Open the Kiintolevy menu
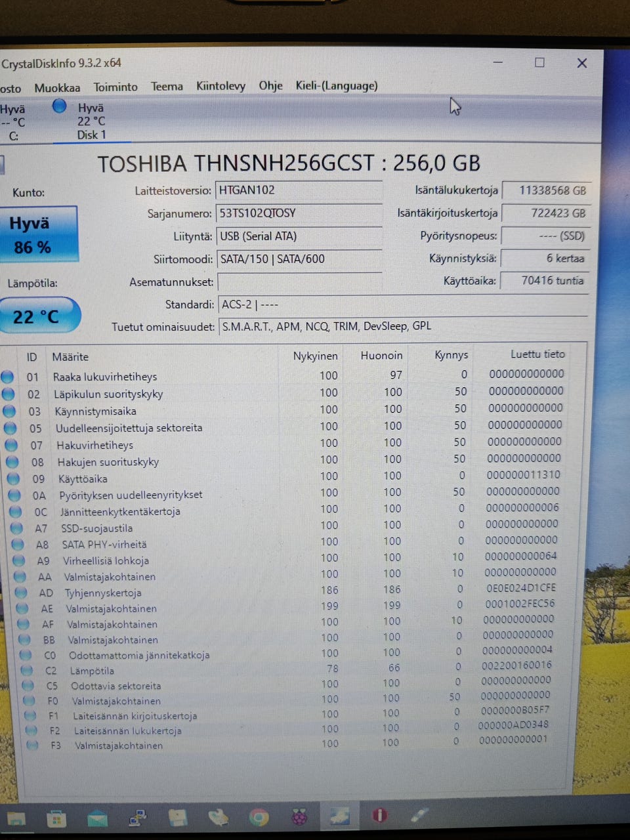 [220, 86]
